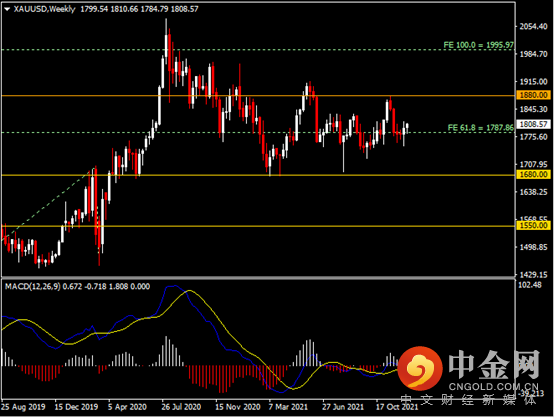Click the 2054.40 price scale value
The image size is (554, 418).
coord(534,27)
